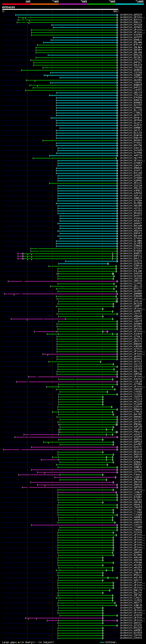Select the UniRef100_B4FD17 label
This screenshot has width=146, height=644.
131,62
